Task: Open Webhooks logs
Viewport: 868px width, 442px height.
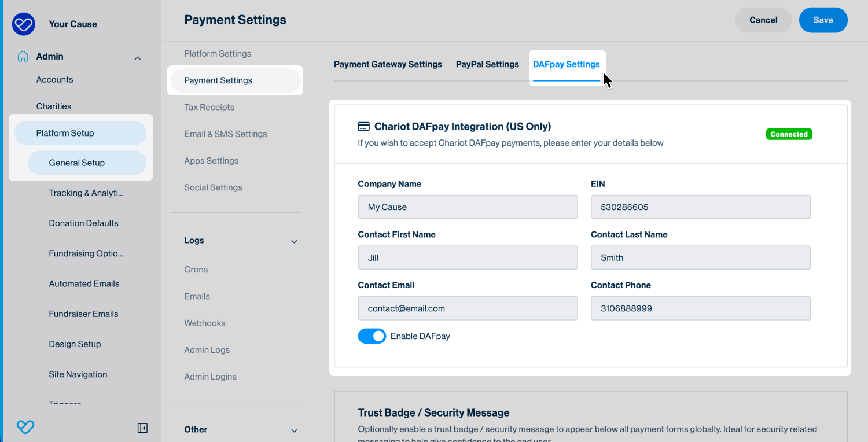Action: 205,323
